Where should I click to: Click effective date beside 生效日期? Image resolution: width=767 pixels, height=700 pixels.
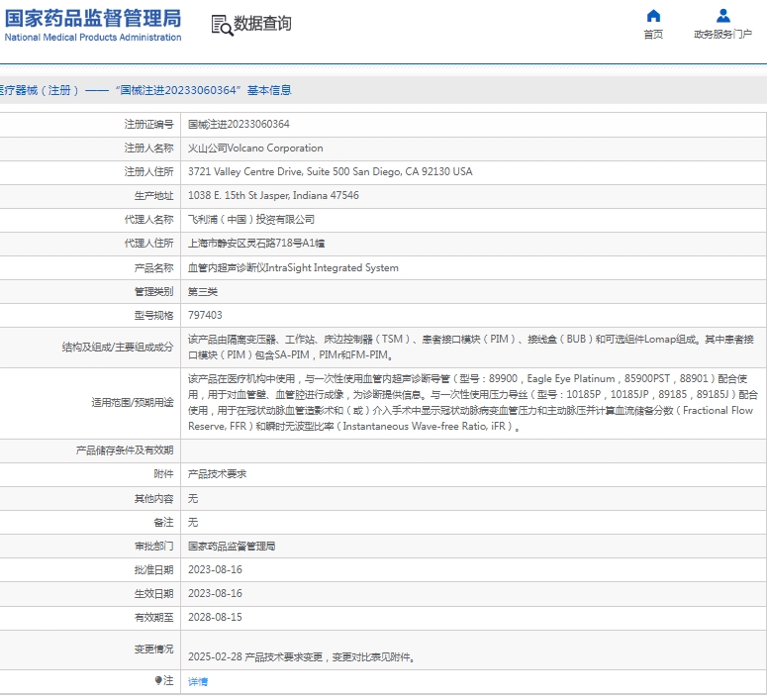(x=215, y=593)
